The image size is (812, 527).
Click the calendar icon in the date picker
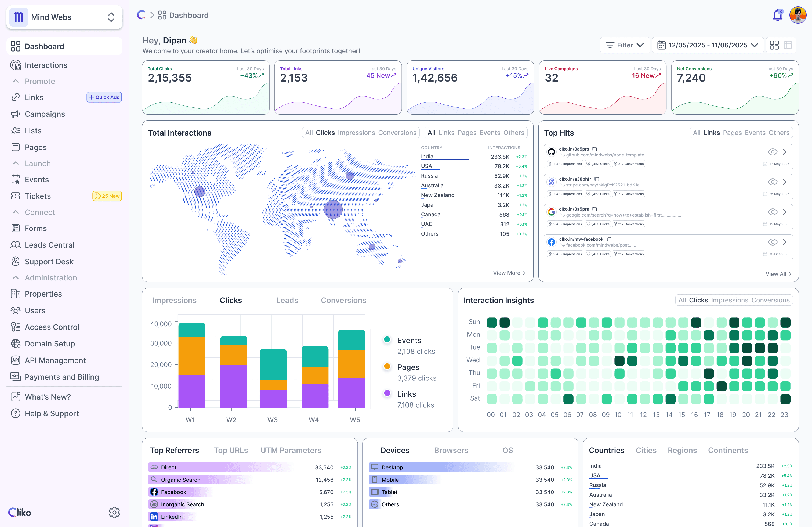[x=662, y=45]
